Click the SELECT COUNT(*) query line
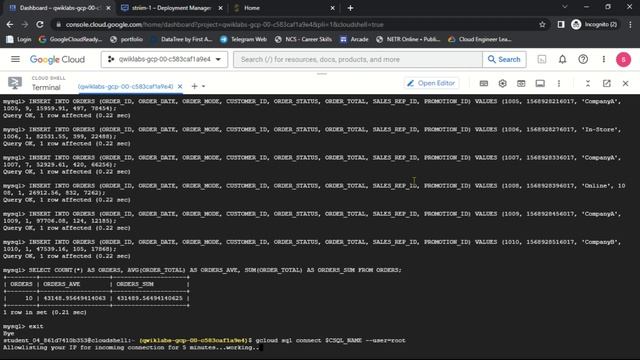 [x=202, y=270]
